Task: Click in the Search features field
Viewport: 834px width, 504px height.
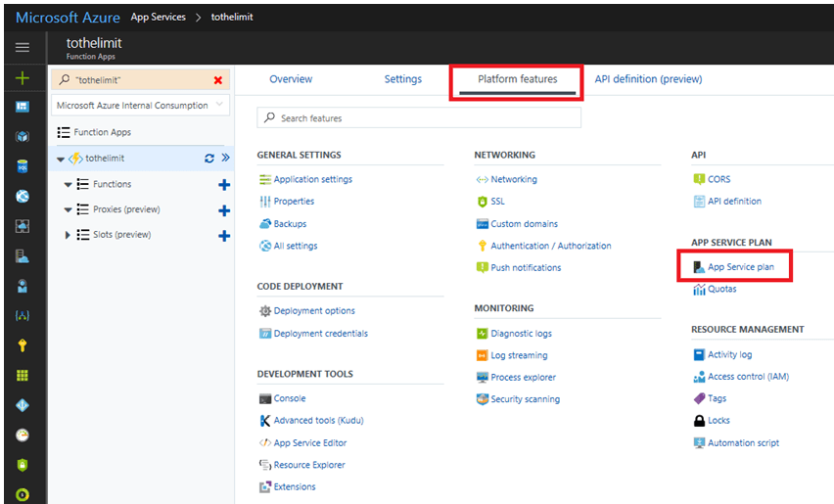Action: coord(419,117)
